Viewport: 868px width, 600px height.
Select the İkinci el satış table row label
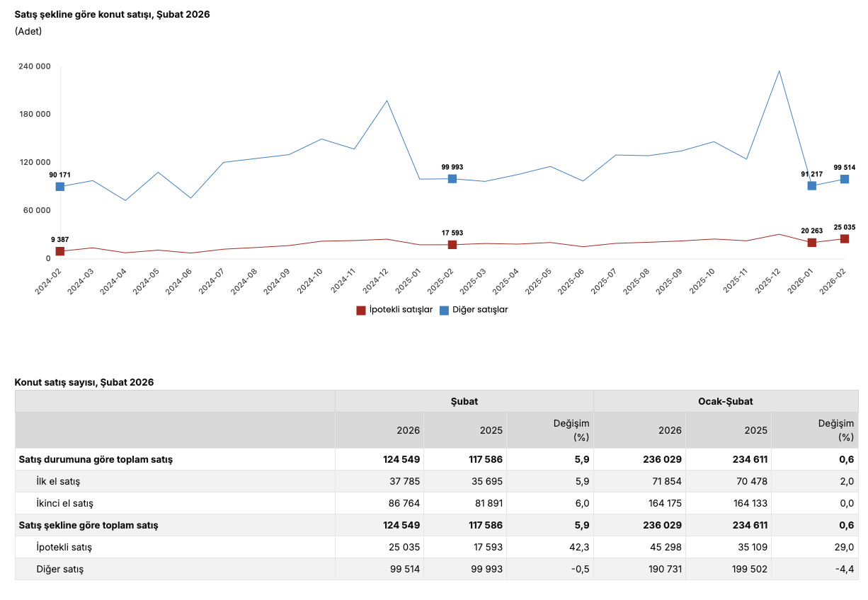[64, 503]
